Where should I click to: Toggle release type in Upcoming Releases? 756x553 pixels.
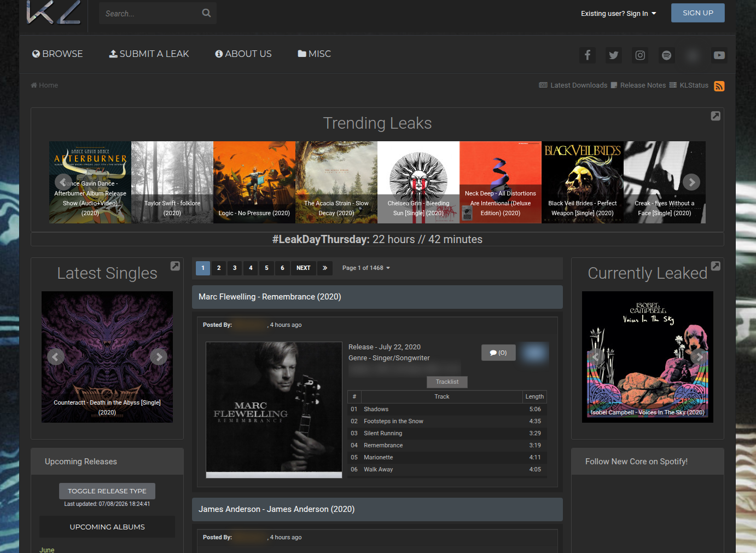pyautogui.click(x=107, y=491)
